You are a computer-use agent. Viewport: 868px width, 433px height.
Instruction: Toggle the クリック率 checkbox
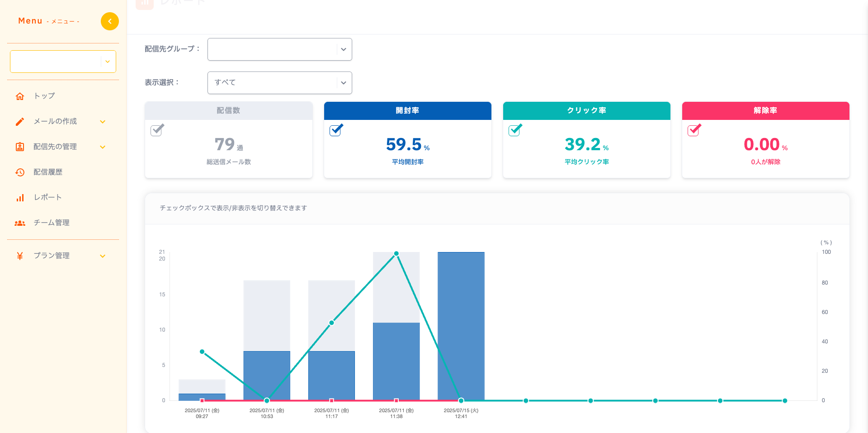pyautogui.click(x=515, y=130)
